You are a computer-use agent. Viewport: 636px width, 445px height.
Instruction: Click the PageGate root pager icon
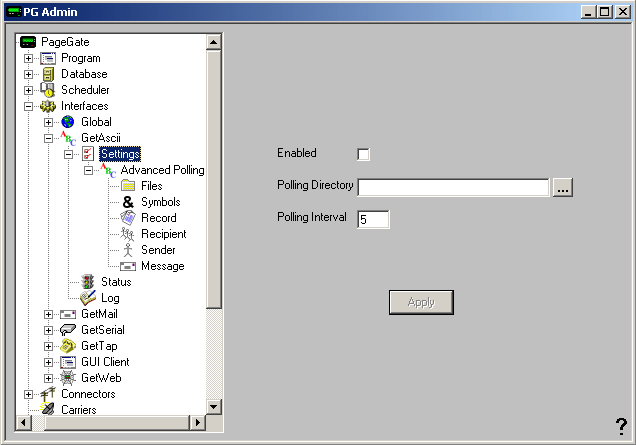tap(28, 42)
